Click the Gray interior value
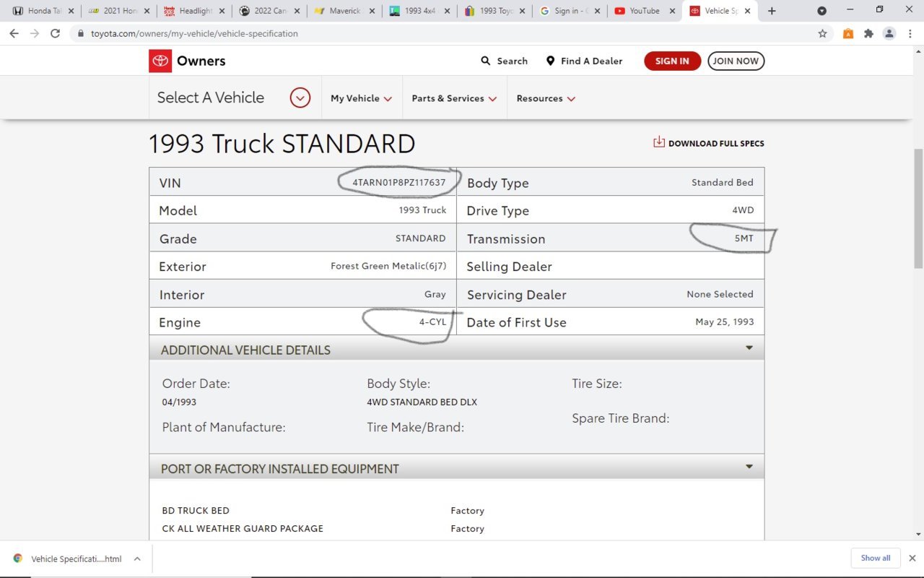 (x=435, y=294)
